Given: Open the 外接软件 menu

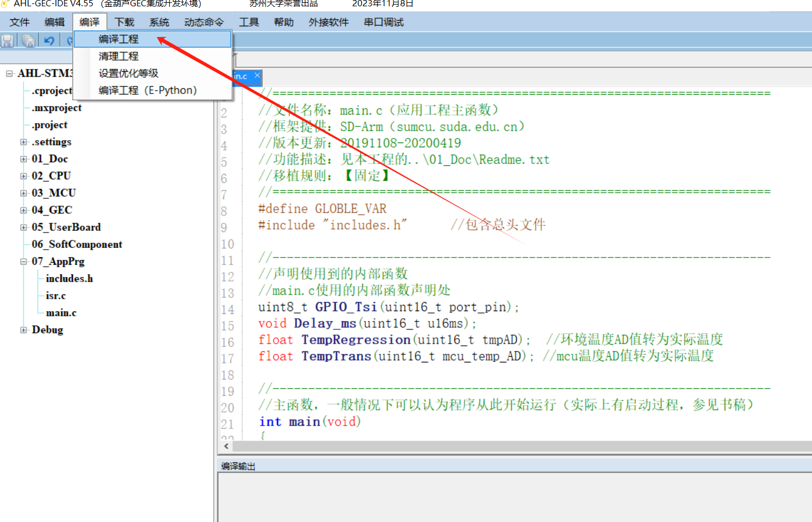Looking at the screenshot, I should [x=328, y=22].
